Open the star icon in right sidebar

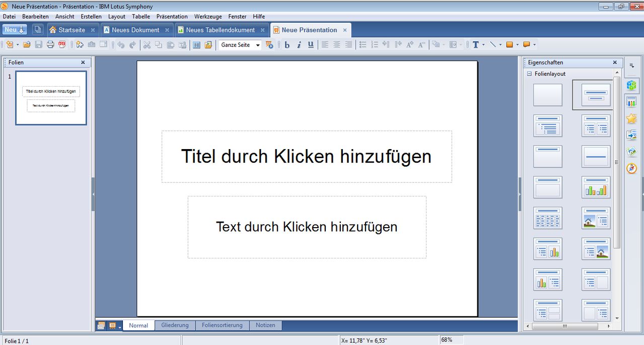pos(631,119)
